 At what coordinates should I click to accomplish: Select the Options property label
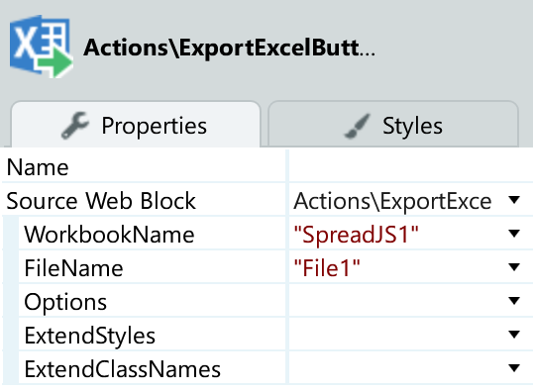click(65, 302)
